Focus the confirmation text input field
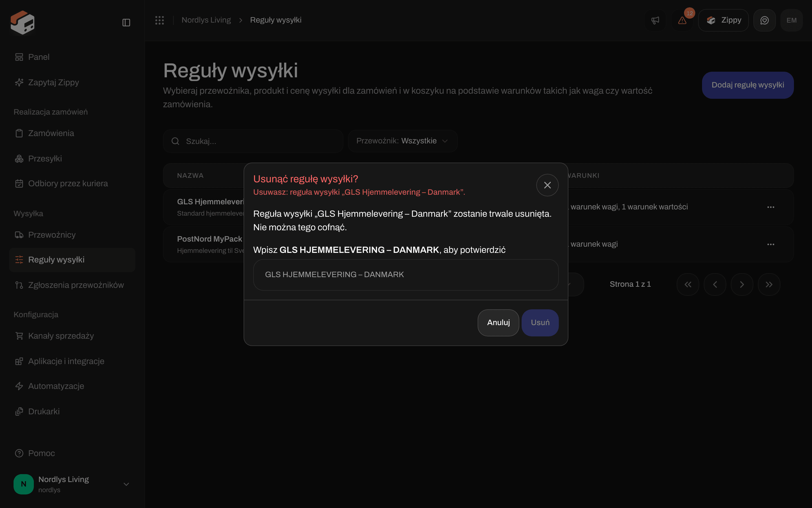Viewport: 812px width, 508px height. point(406,275)
